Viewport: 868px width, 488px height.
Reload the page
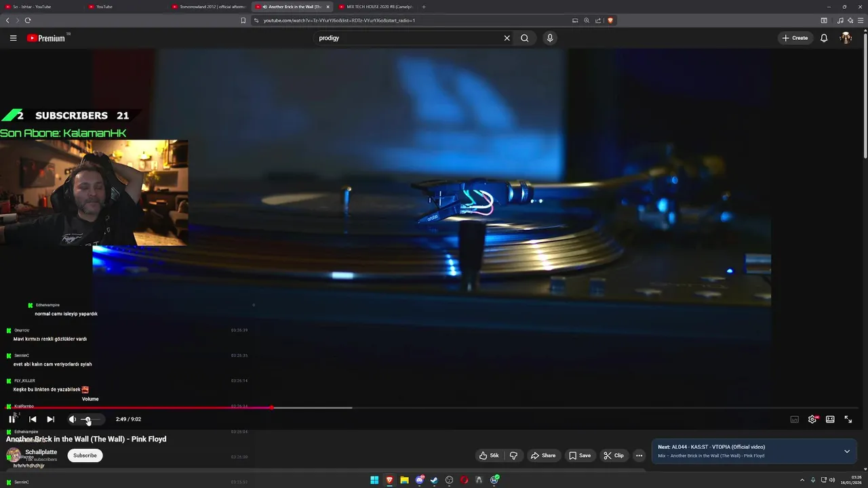point(28,20)
